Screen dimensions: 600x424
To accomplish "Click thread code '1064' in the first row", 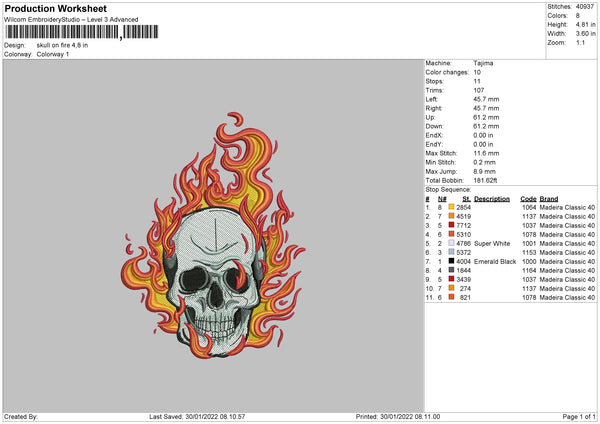I will click(x=529, y=207).
